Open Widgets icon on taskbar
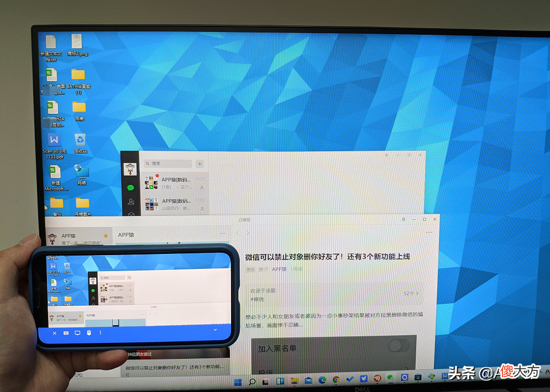The height and width of the screenshot is (392, 550). pyautogui.click(x=280, y=381)
